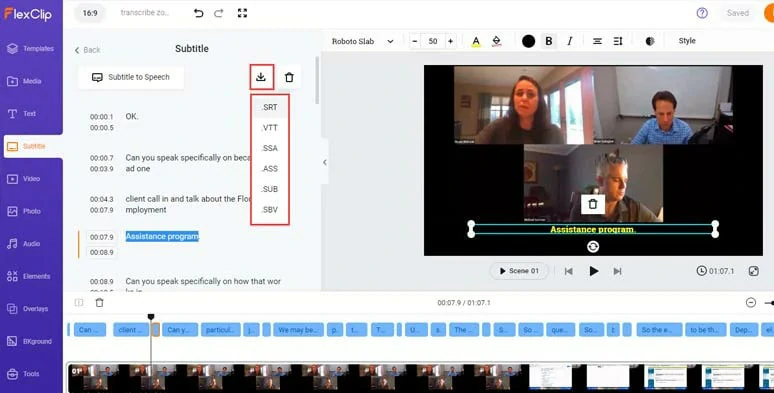Choose .SRT from the export format list
This screenshot has width=774, height=393.
point(270,107)
